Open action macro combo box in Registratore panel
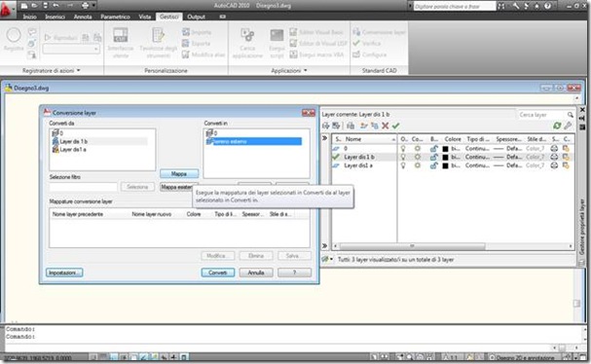Screen dimensions: 591x364 coord(72,49)
